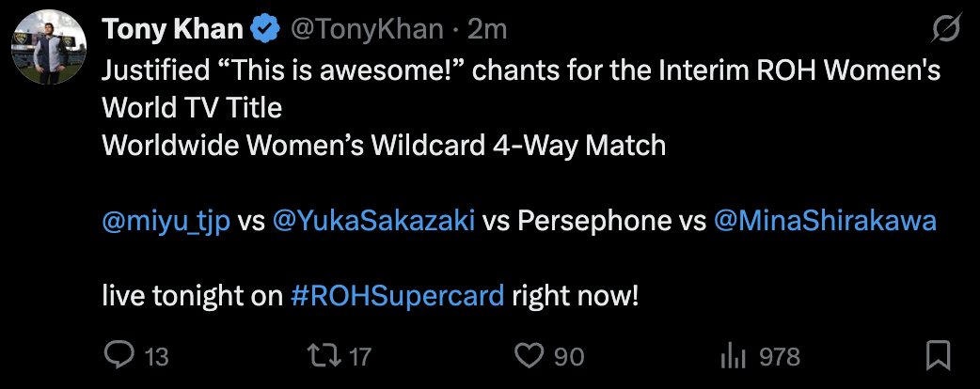
Task: Open the Tony Khan display name
Action: pos(172,30)
